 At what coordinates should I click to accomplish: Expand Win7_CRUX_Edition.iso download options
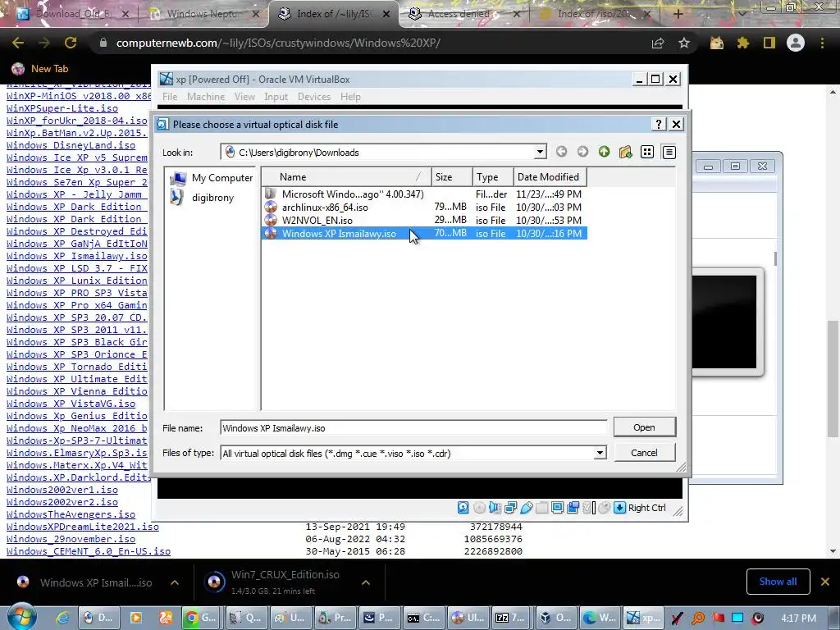365,582
